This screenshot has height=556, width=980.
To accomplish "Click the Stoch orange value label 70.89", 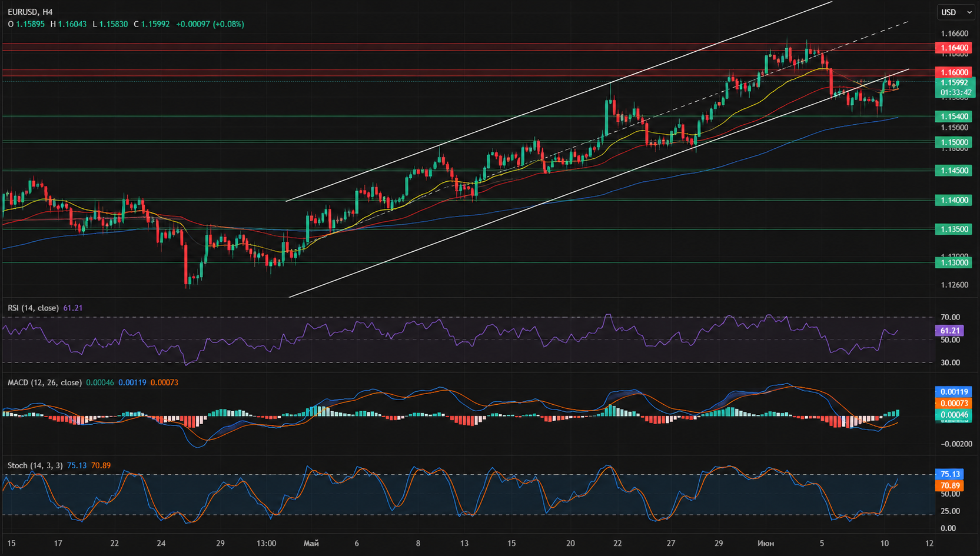I will pos(949,486).
